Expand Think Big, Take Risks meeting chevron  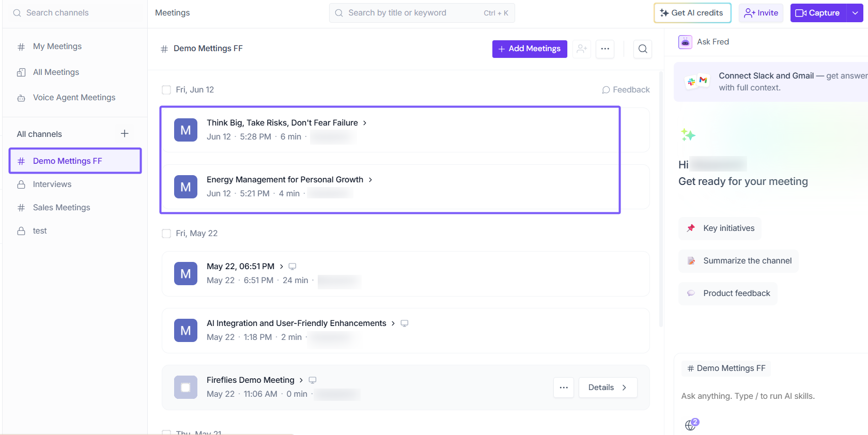[365, 123]
